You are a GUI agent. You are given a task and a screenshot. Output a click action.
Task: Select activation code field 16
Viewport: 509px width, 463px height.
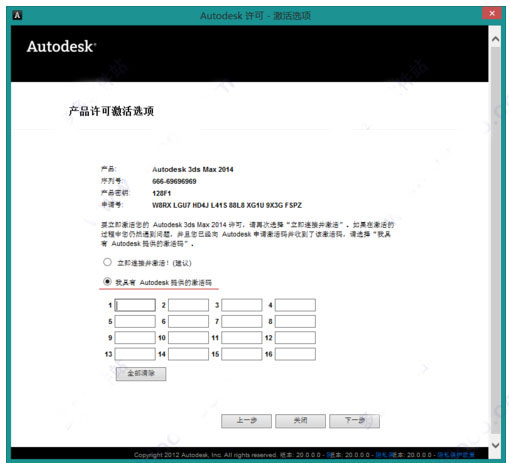[x=295, y=354]
